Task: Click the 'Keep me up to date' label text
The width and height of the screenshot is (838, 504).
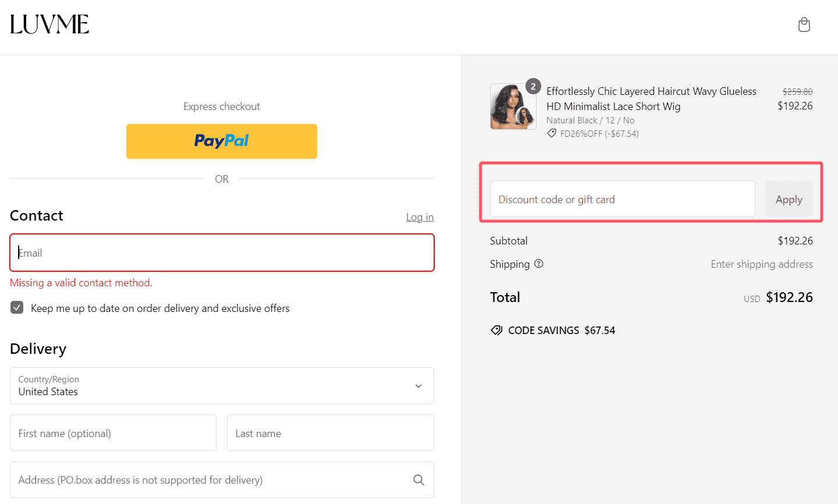Action: pyautogui.click(x=160, y=308)
